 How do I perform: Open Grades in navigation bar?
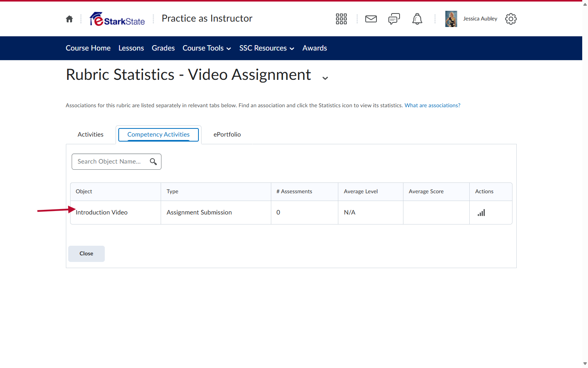pyautogui.click(x=163, y=48)
